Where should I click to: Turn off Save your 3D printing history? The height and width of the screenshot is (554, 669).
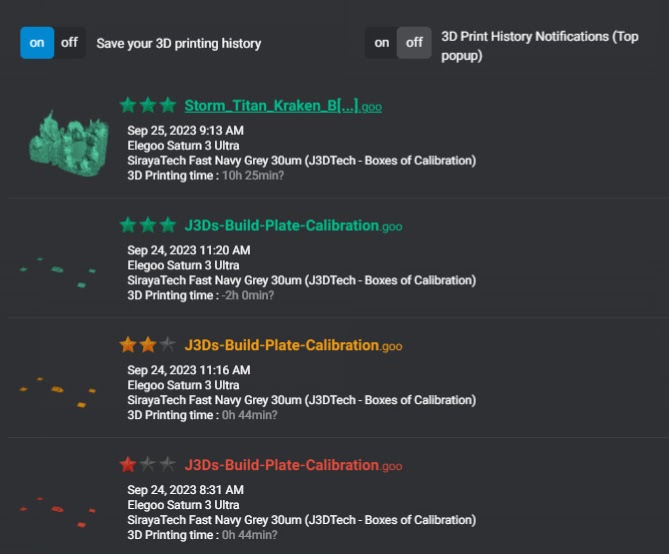(69, 43)
